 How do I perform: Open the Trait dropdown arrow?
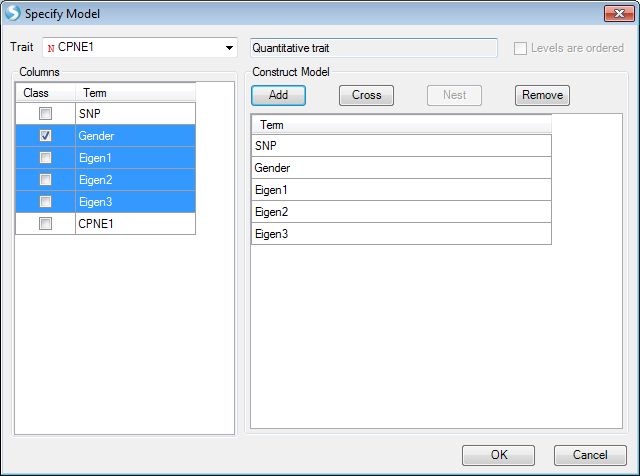click(229, 48)
